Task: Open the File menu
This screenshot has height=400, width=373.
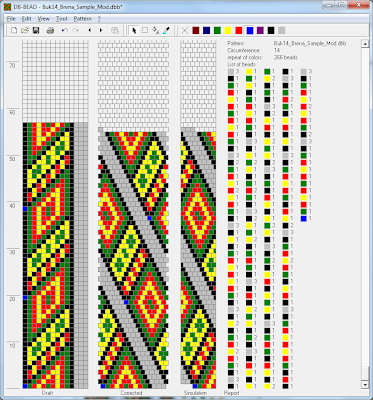Action: tap(11, 19)
